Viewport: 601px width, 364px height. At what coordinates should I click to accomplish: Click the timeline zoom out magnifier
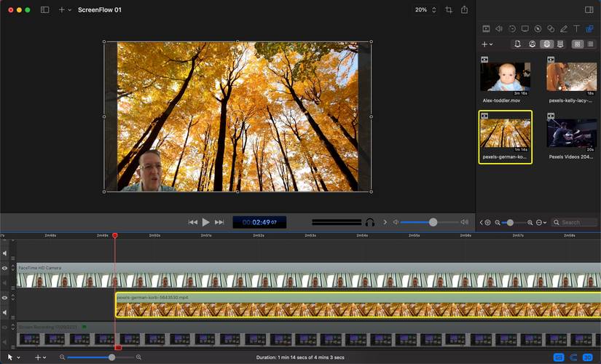[x=62, y=357]
